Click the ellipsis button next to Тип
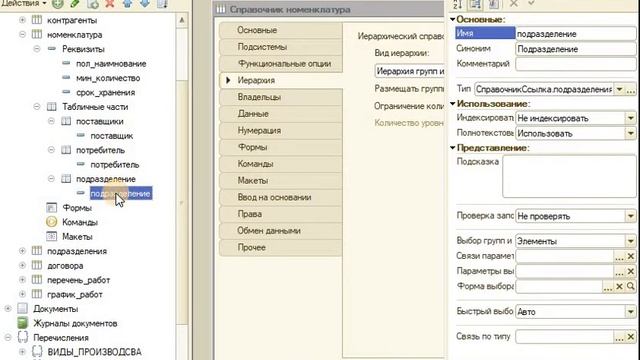 point(631,89)
